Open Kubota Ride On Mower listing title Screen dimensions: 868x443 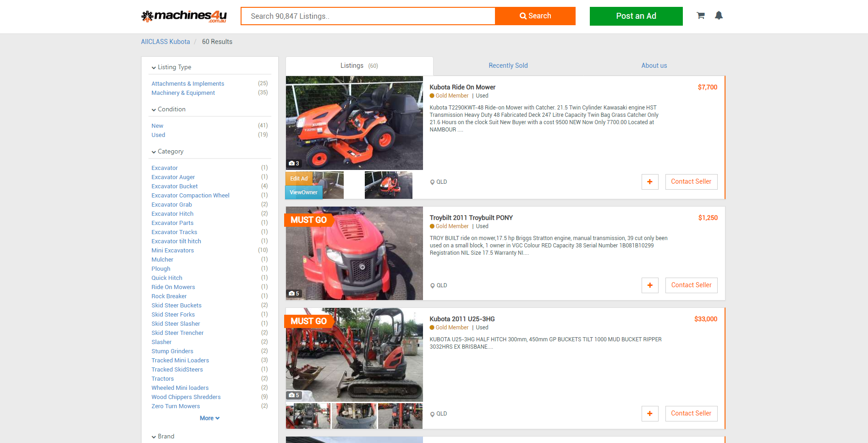(462, 87)
